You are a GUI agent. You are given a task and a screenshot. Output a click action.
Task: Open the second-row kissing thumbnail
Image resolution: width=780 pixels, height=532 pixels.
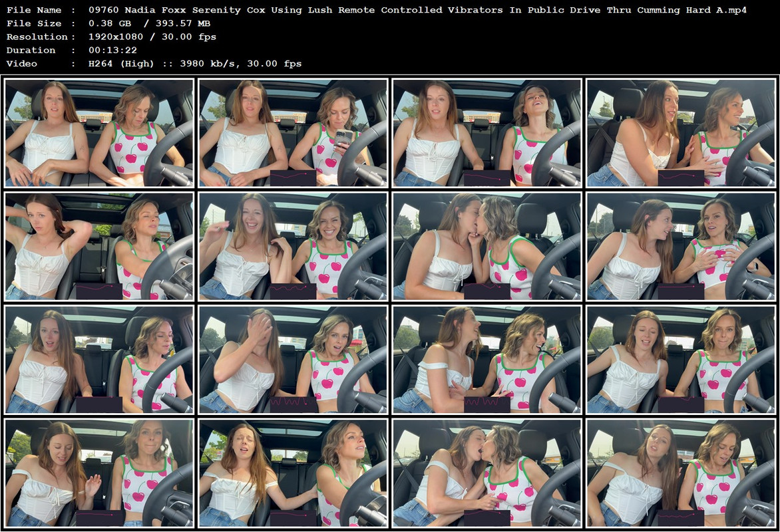(487, 247)
